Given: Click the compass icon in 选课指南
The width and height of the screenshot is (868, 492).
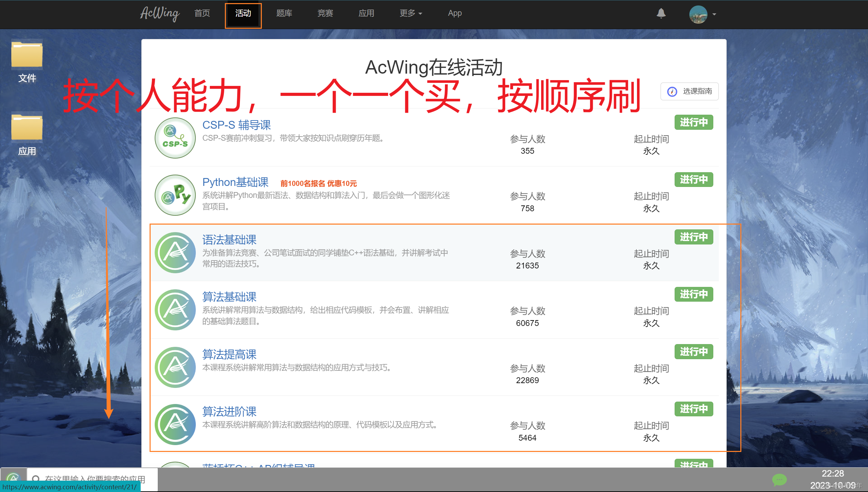Looking at the screenshot, I should (672, 91).
